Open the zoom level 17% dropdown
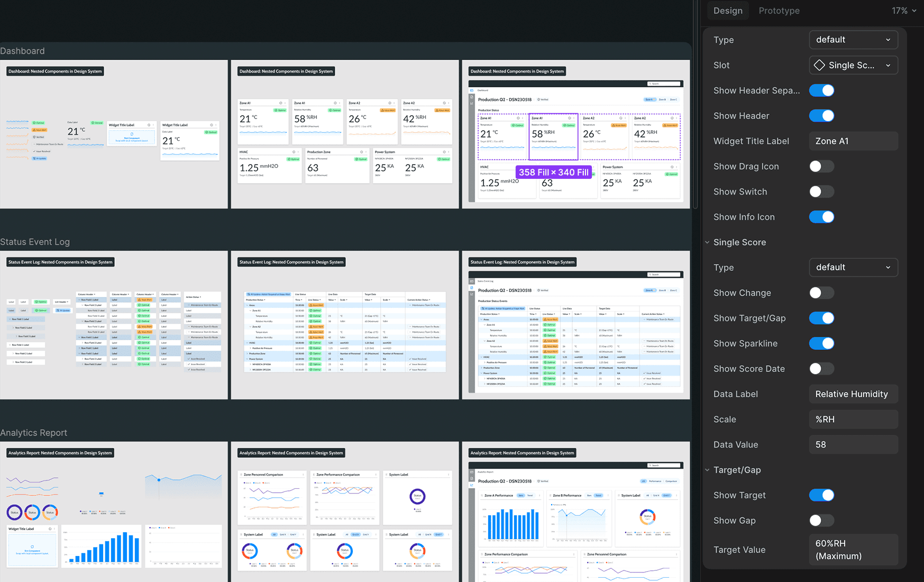This screenshot has width=924, height=582. pyautogui.click(x=904, y=11)
